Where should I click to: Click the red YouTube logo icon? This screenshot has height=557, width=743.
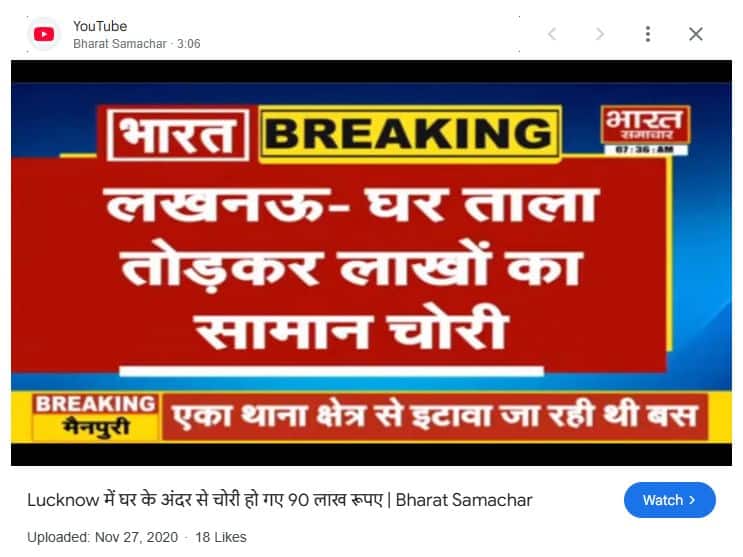[44, 34]
